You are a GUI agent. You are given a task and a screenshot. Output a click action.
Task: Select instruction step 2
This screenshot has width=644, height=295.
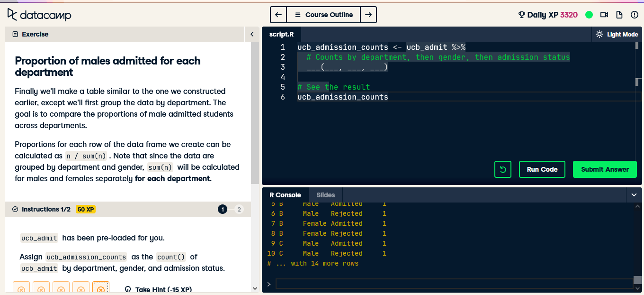[239, 209]
